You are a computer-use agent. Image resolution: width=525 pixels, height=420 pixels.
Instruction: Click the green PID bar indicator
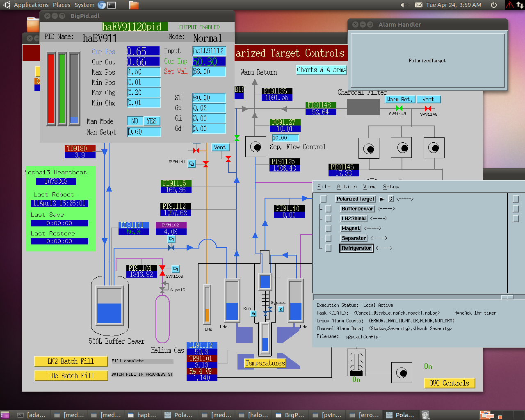62,89
